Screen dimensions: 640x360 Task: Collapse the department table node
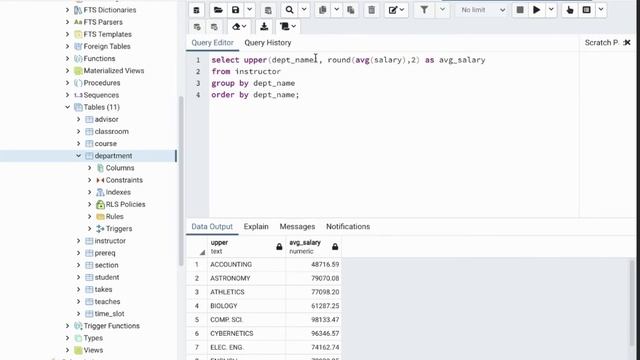click(x=78, y=156)
